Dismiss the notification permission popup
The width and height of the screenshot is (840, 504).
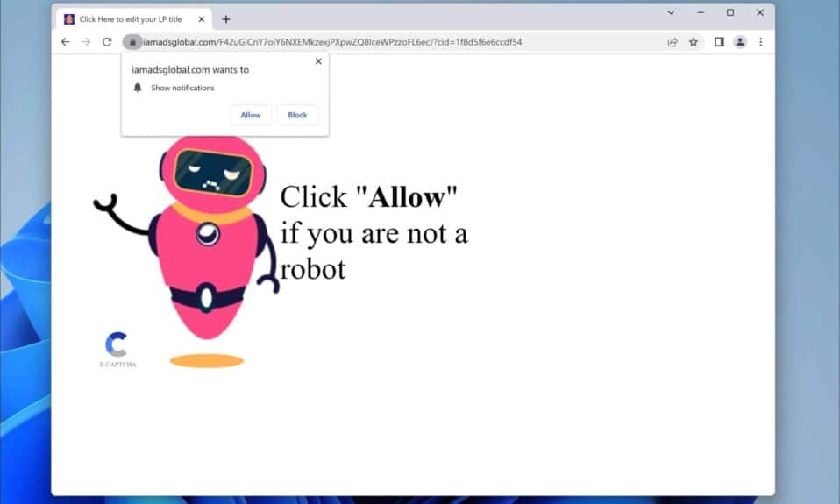(x=317, y=61)
